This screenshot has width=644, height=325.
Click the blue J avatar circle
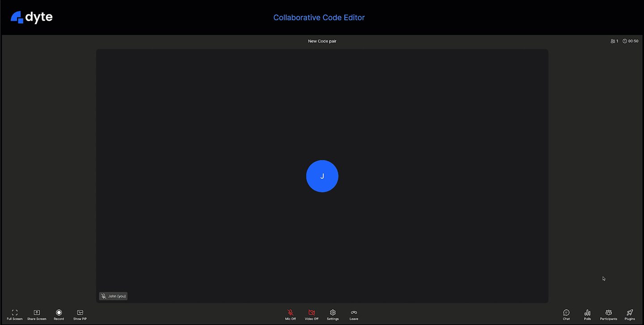point(322,176)
